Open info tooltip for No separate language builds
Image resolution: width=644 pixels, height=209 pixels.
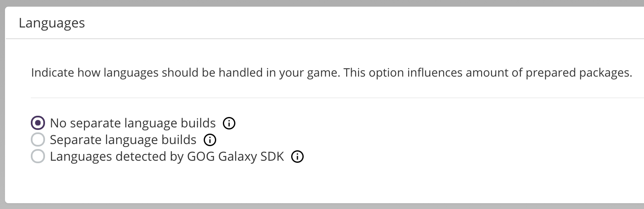click(230, 123)
